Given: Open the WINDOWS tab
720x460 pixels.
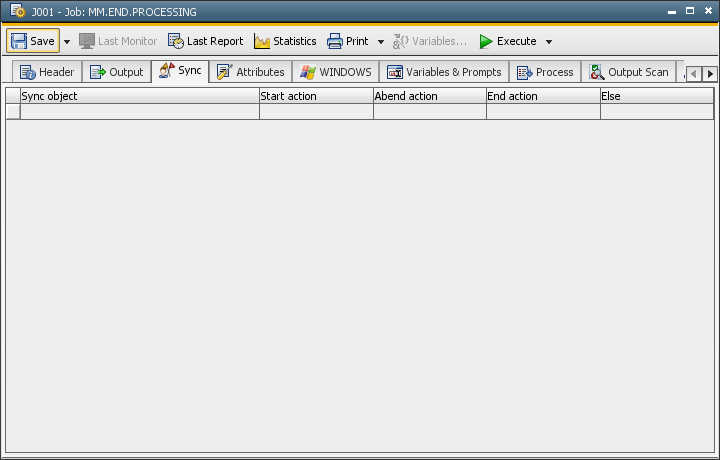Looking at the screenshot, I should (x=335, y=72).
